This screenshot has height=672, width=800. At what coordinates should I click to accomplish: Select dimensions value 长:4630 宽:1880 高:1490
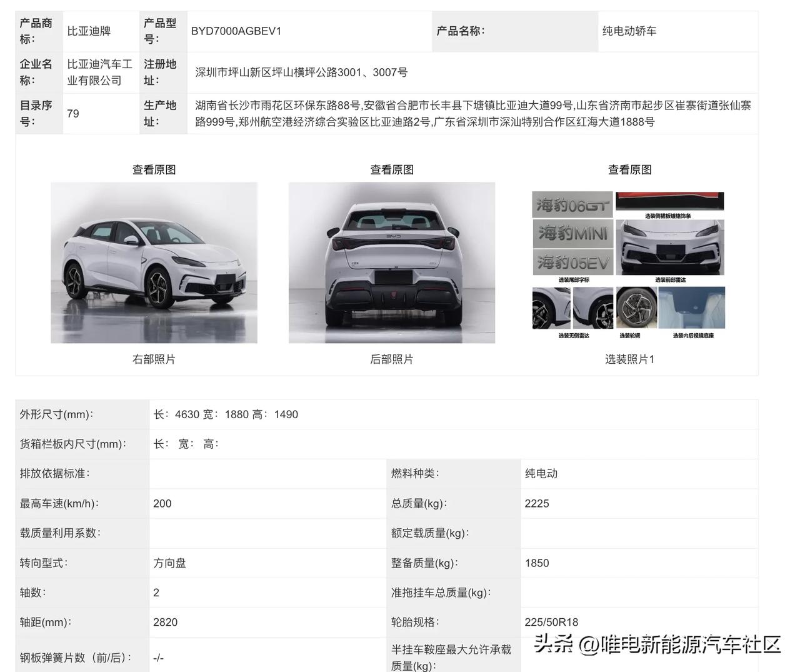point(226,414)
